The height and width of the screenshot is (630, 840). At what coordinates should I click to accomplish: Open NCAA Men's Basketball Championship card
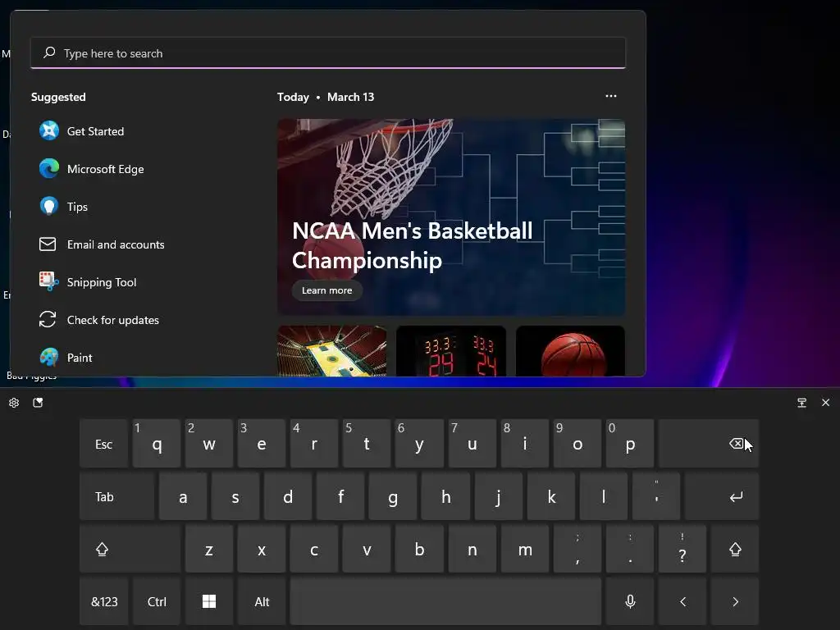pos(451,217)
